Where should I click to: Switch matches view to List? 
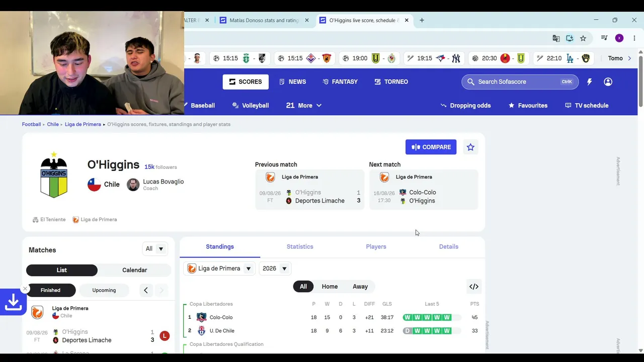[62, 270]
